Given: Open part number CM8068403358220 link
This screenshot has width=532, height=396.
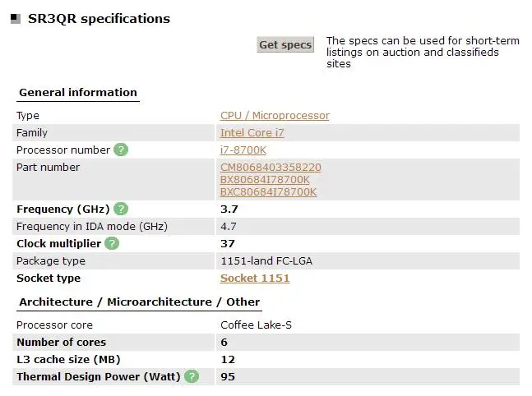Looking at the screenshot, I should coord(271,168).
